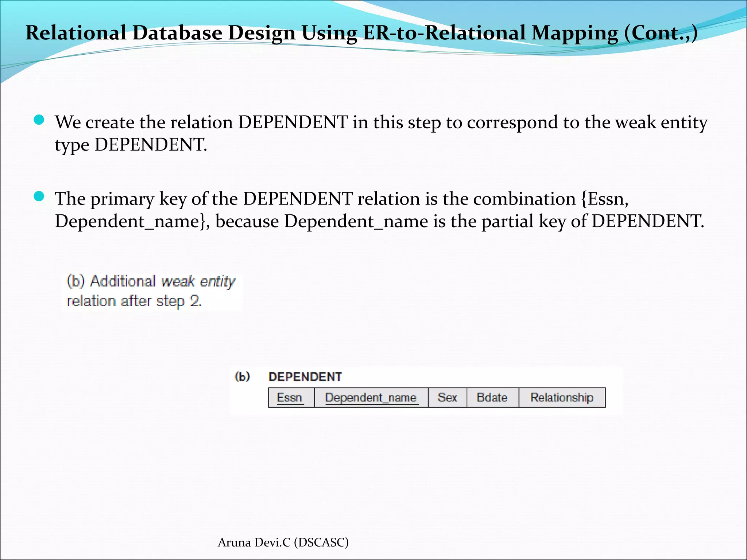Click the footer text 'Aruna Devi.C (DSCASC)'
Screen dimensions: 747x560
point(283,542)
